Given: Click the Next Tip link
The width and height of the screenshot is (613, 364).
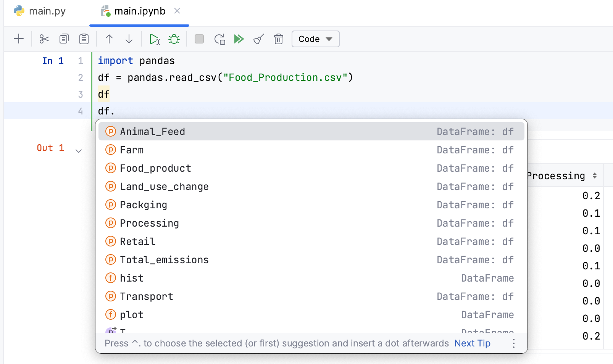Looking at the screenshot, I should 472,343.
